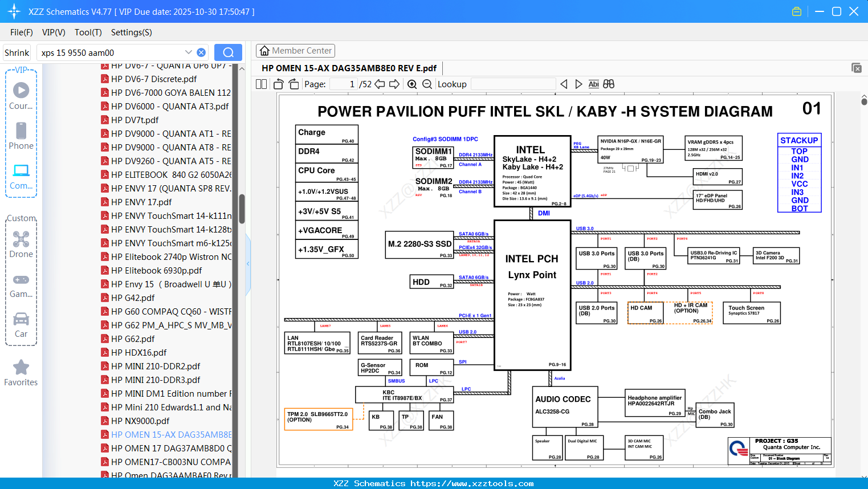
Task: Open HP NX9000.pdf file
Action: click(140, 421)
